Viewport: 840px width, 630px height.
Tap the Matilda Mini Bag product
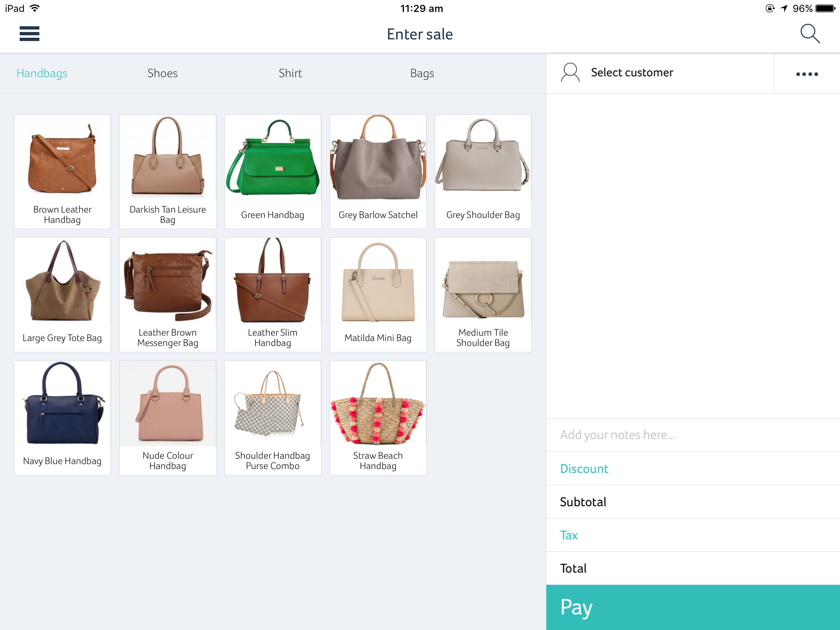coord(378,294)
